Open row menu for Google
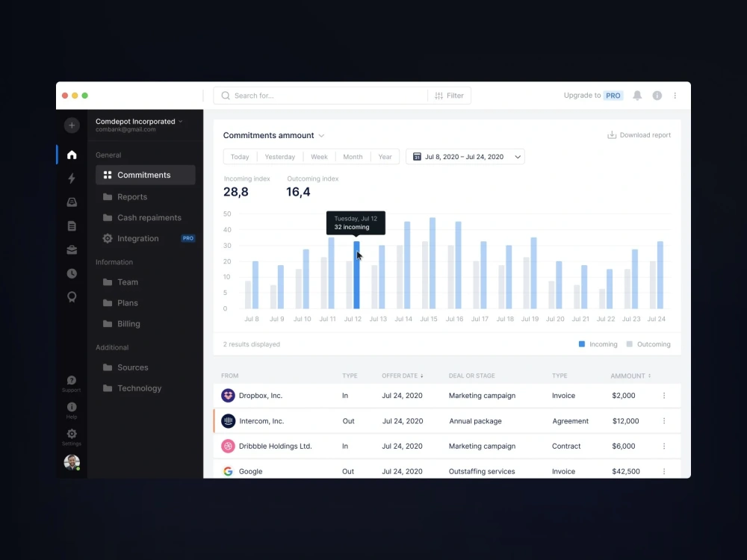Screen dimensions: 747x560 point(664,471)
